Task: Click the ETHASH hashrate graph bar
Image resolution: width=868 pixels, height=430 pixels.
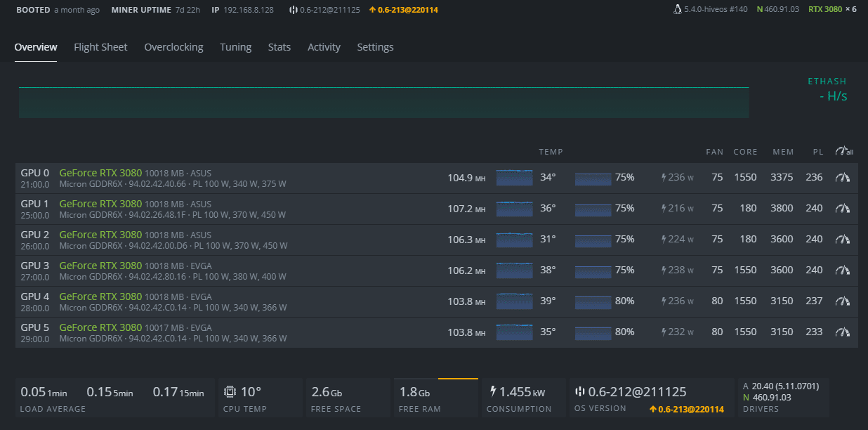Action: pyautogui.click(x=383, y=103)
